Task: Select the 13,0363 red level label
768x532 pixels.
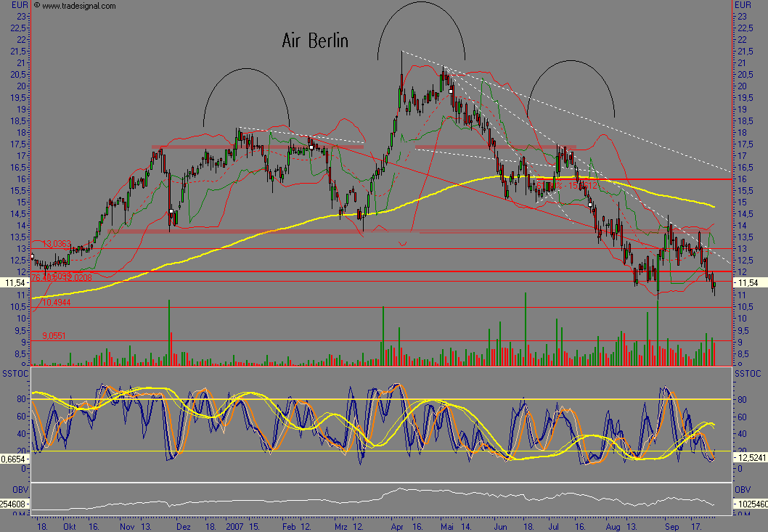Action: (57, 245)
